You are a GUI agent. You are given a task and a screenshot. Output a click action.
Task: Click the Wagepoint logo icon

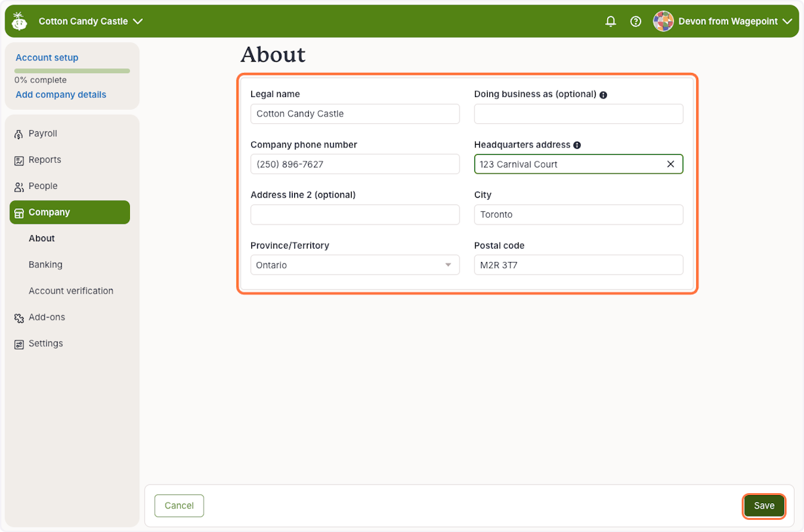click(x=19, y=21)
